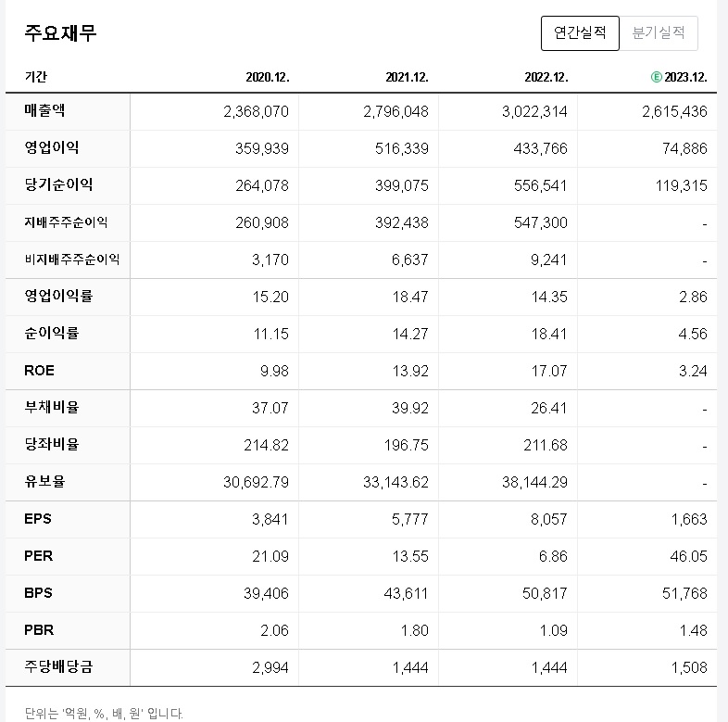Select operating profit value 433,766

point(540,148)
